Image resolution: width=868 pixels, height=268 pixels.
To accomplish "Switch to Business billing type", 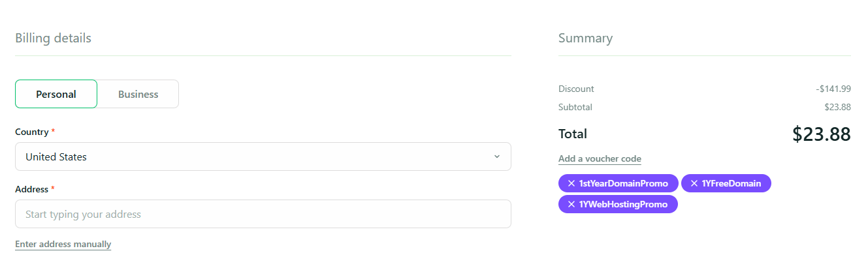I will click(138, 94).
